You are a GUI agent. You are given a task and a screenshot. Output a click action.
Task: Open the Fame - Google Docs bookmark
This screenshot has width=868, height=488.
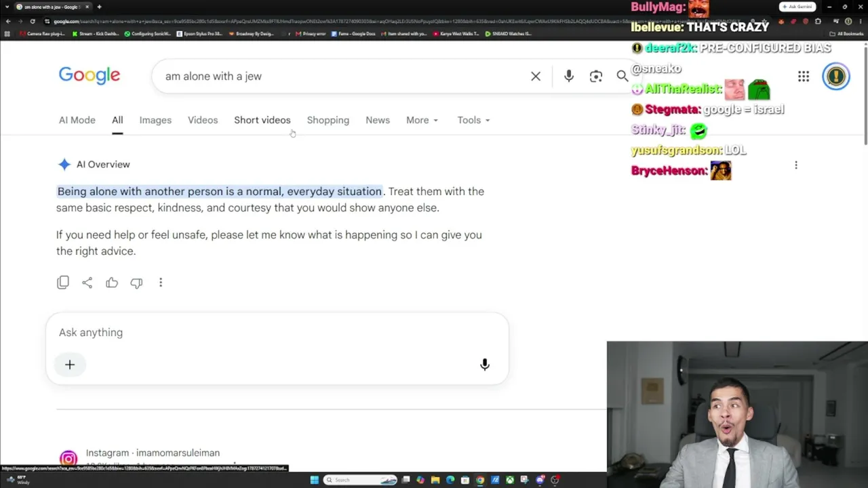(353, 33)
